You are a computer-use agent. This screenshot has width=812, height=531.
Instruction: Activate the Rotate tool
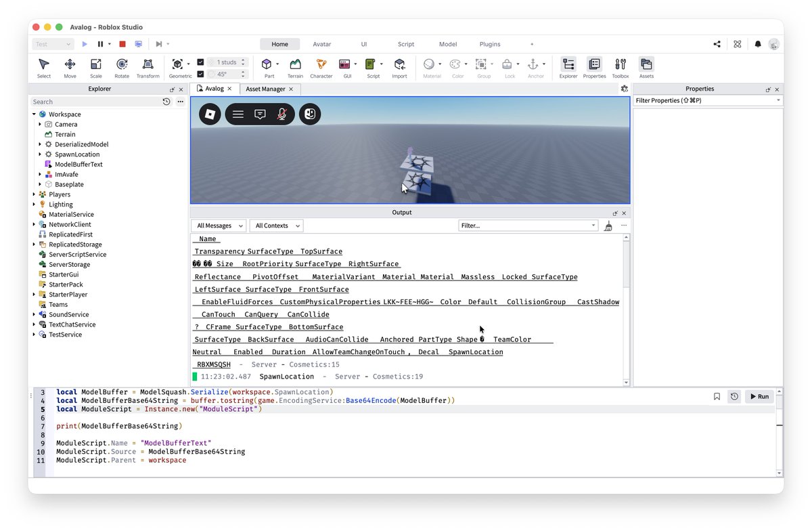coord(122,68)
